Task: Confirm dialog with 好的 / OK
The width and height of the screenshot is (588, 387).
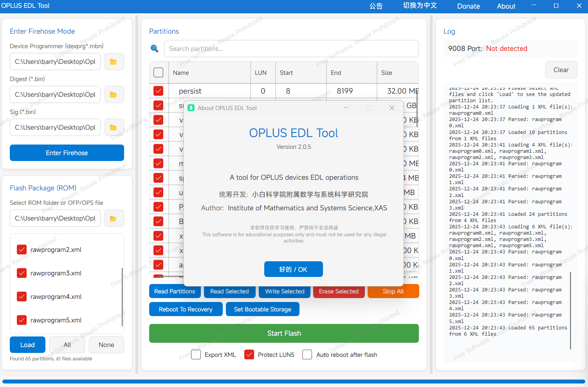Action: [x=294, y=269]
